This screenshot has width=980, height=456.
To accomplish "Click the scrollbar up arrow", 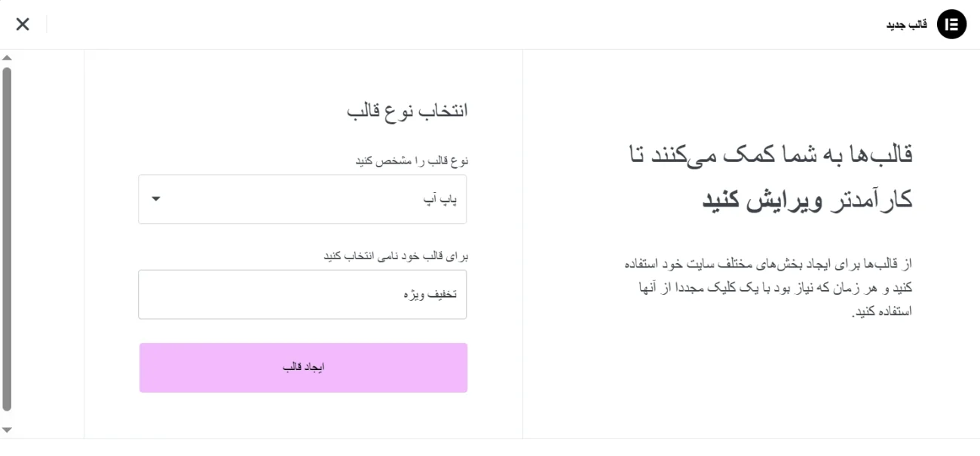I will tap(7, 57).
